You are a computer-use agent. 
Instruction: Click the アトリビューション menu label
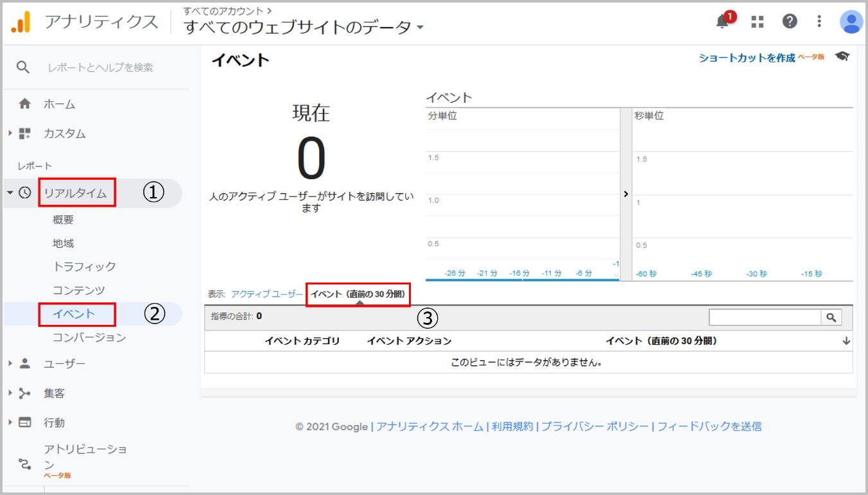pyautogui.click(x=85, y=456)
